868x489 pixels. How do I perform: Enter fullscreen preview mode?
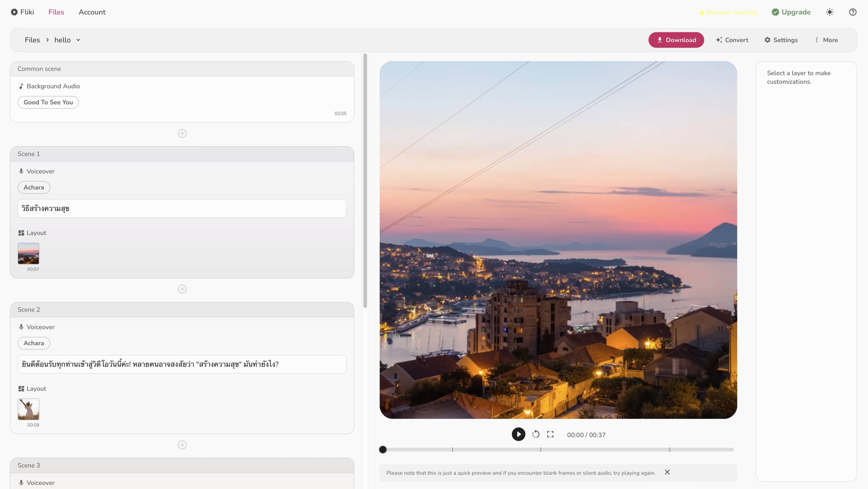pos(550,434)
